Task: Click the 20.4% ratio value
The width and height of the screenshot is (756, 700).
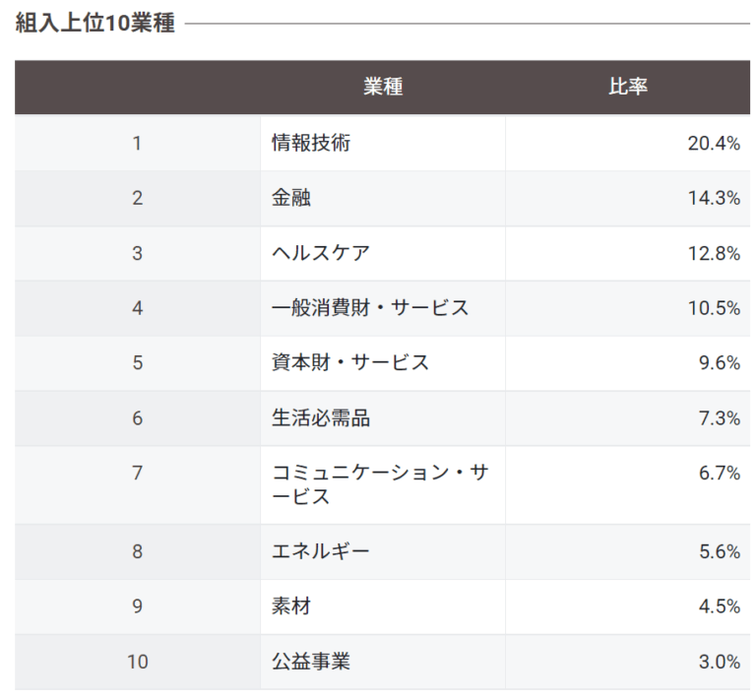Action: tap(713, 144)
